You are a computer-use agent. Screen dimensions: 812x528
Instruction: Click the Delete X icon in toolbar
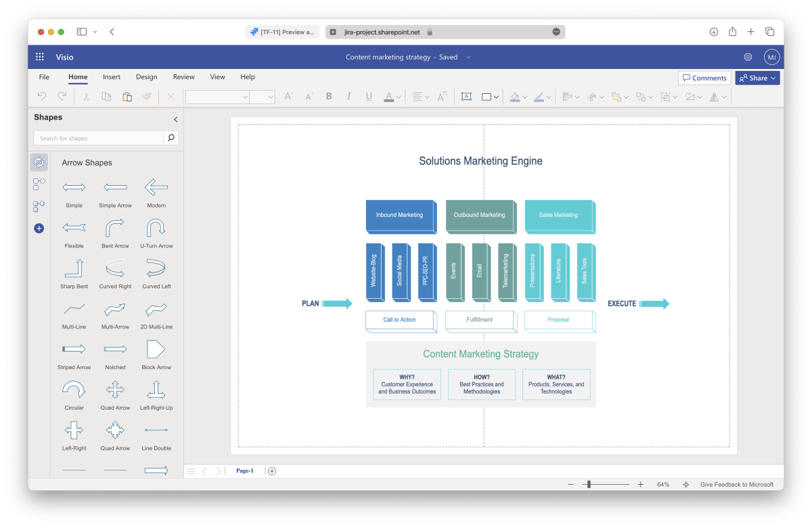coord(171,97)
